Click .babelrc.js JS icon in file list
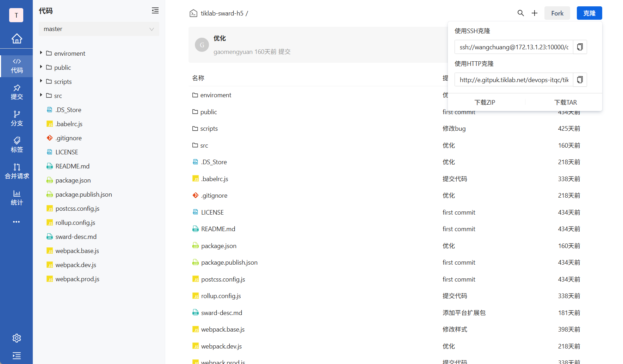The height and width of the screenshot is (364, 623). 196,179
